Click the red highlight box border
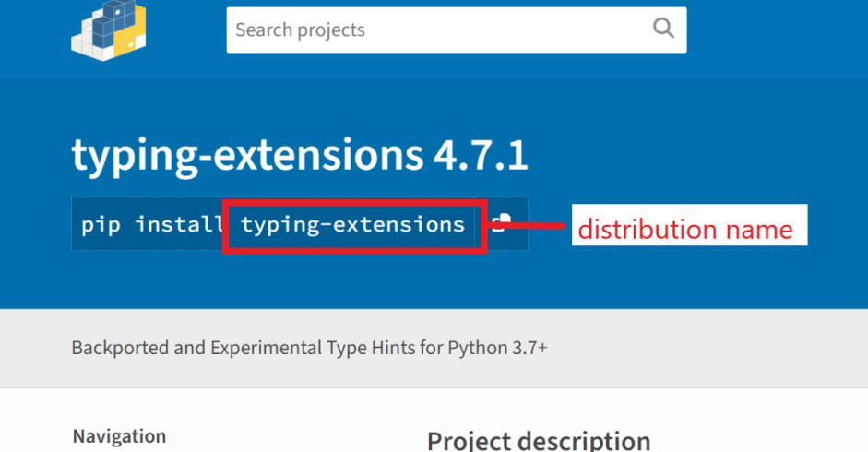The image size is (868, 452). (354, 203)
